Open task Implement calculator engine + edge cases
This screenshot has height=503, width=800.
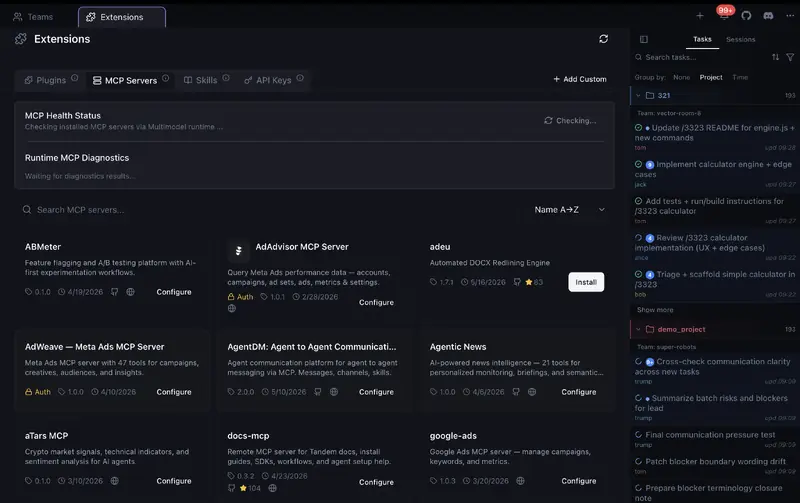[715, 174]
